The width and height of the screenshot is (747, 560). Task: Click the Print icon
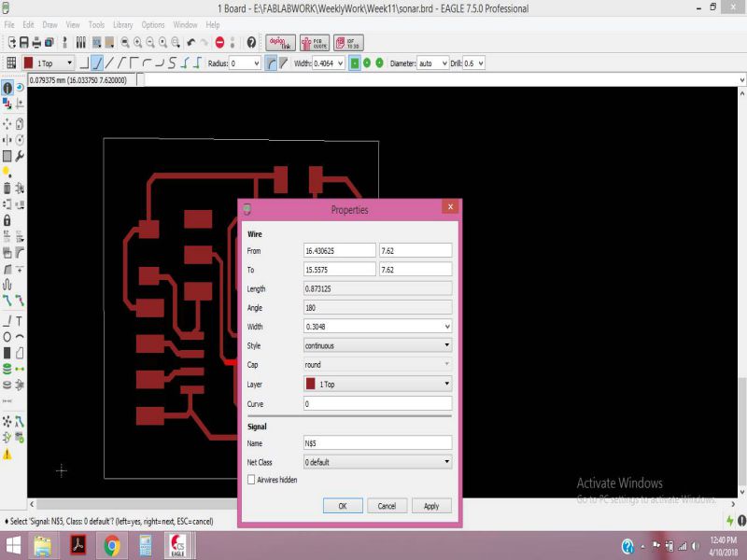click(36, 42)
